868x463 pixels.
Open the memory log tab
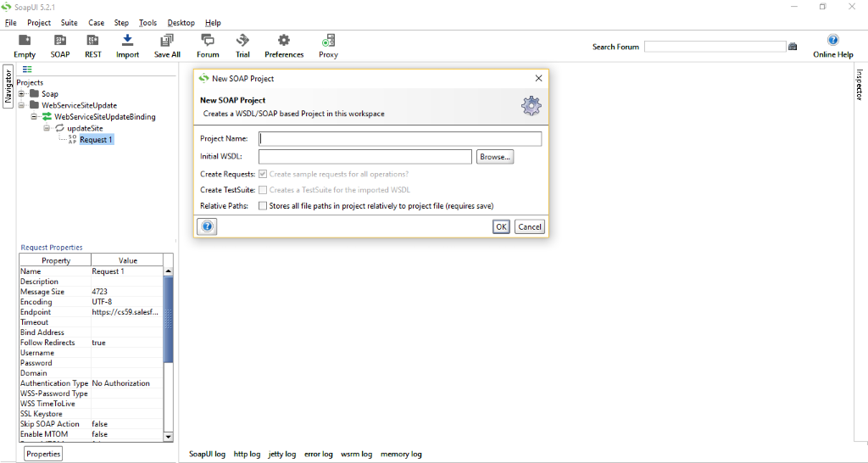point(401,455)
